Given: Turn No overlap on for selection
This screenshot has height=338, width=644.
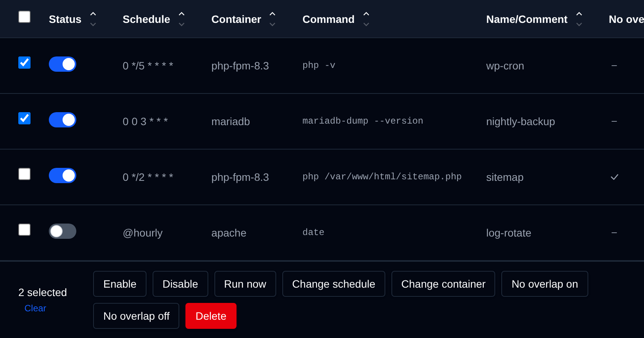Looking at the screenshot, I should point(545,284).
